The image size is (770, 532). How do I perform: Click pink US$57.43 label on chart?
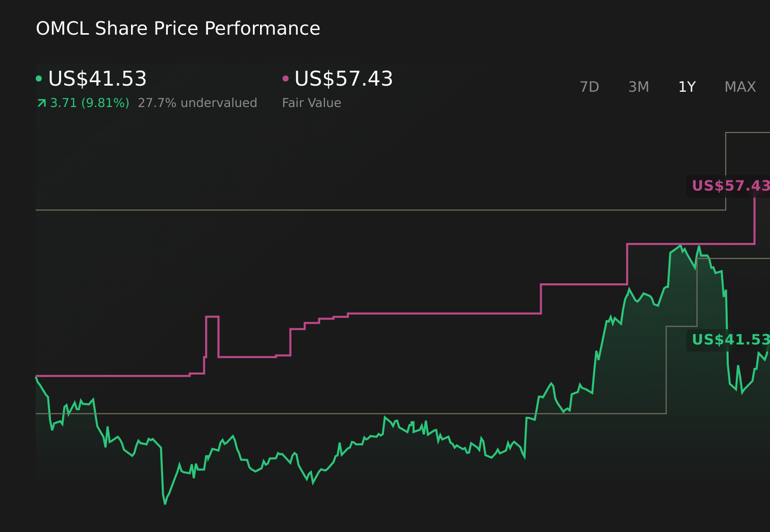pos(730,186)
